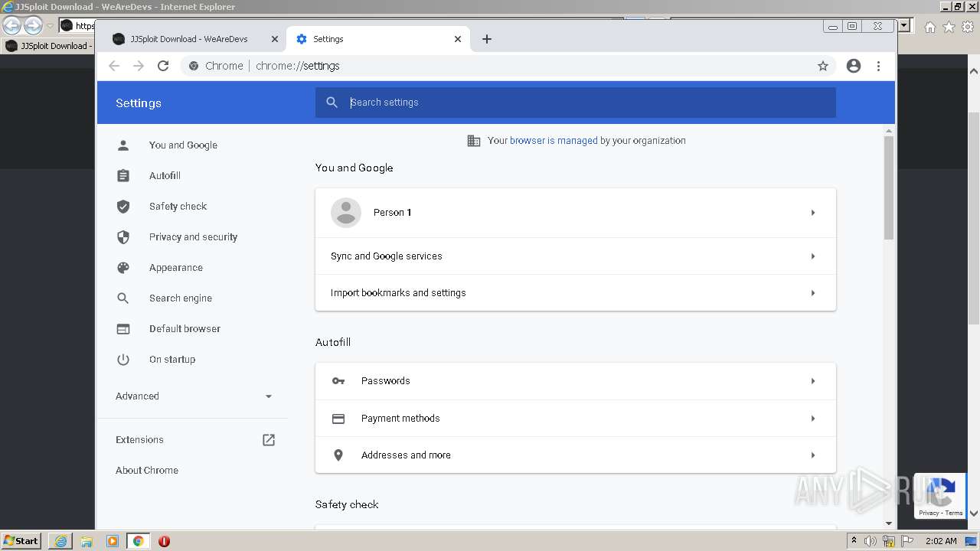Click the Passwords key icon
This screenshot has width=980, height=551.
(338, 380)
